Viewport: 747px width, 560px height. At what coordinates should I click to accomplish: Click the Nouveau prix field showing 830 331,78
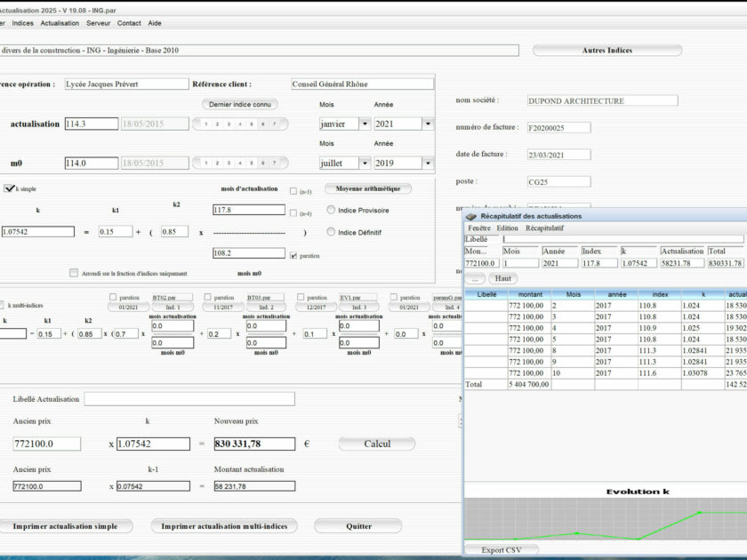point(254,444)
